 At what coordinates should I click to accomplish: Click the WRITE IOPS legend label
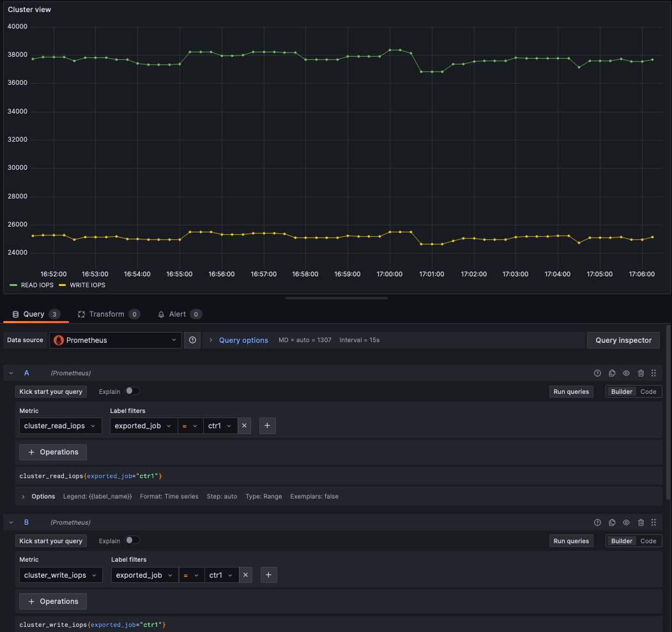(x=88, y=285)
